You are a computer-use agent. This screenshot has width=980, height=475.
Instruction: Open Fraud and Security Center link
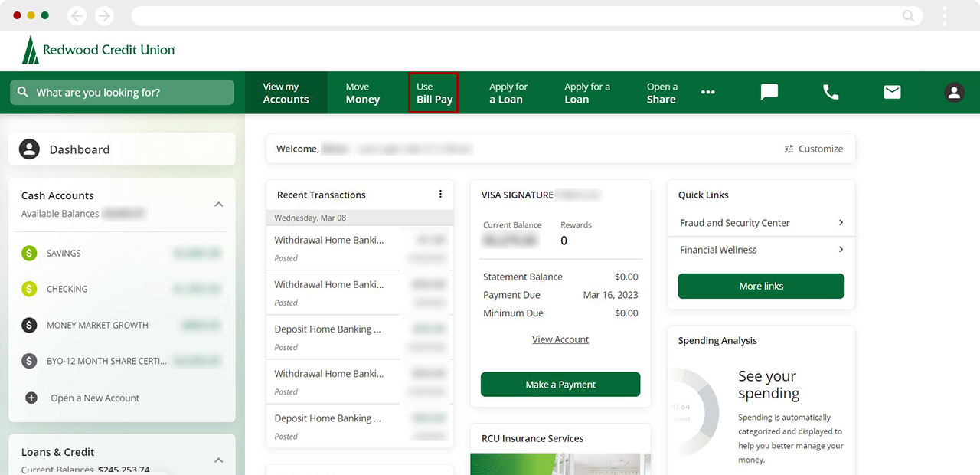[761, 223]
